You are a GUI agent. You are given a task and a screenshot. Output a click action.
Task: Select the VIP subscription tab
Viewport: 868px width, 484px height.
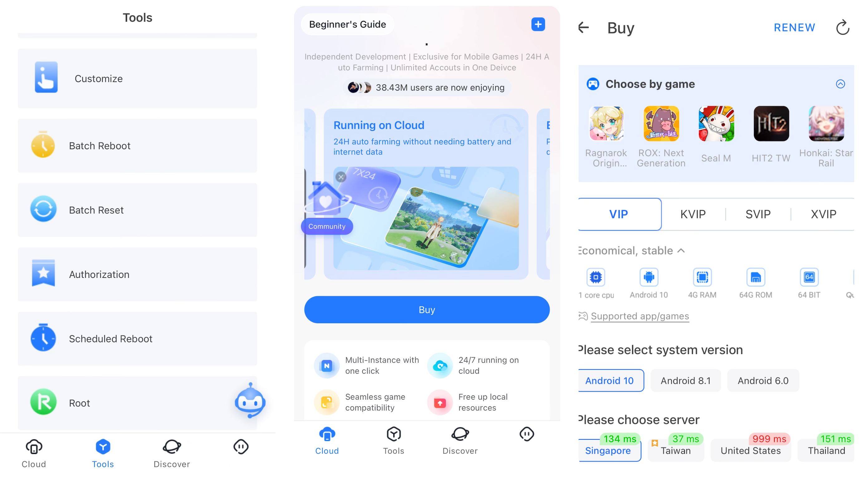click(619, 214)
